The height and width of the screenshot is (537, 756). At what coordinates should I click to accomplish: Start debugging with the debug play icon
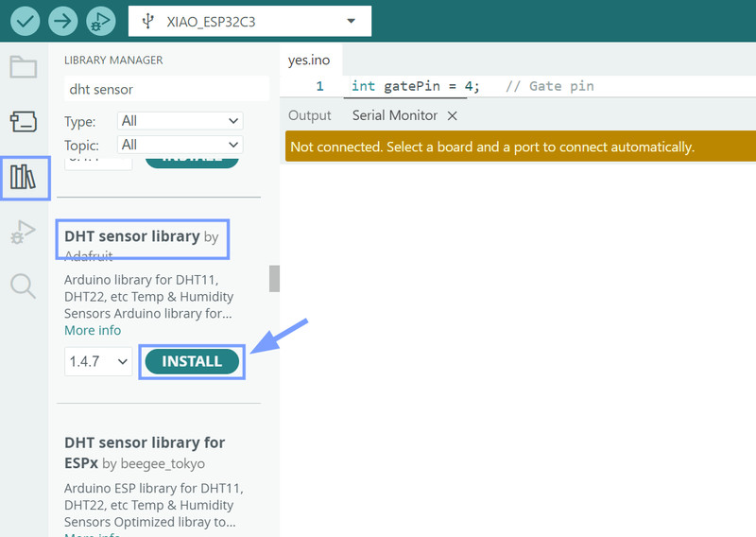pyautogui.click(x=101, y=21)
